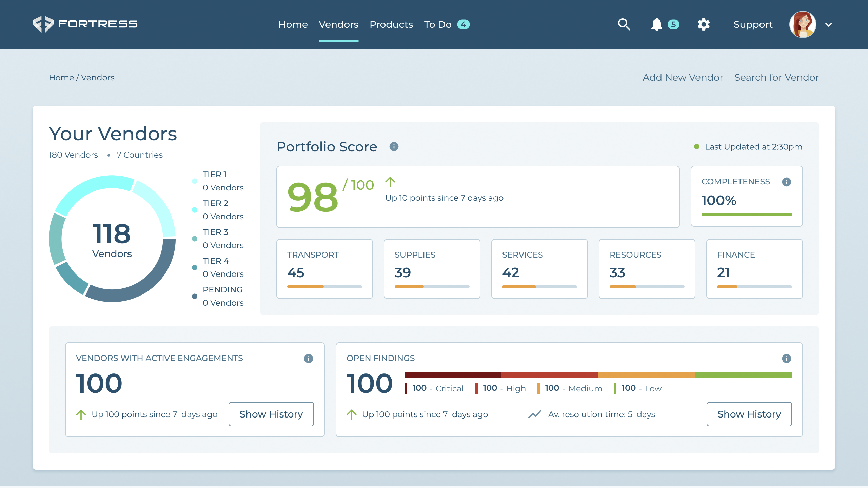This screenshot has height=488, width=868.
Task: Click the '100 - High' findings label
Action: click(500, 388)
